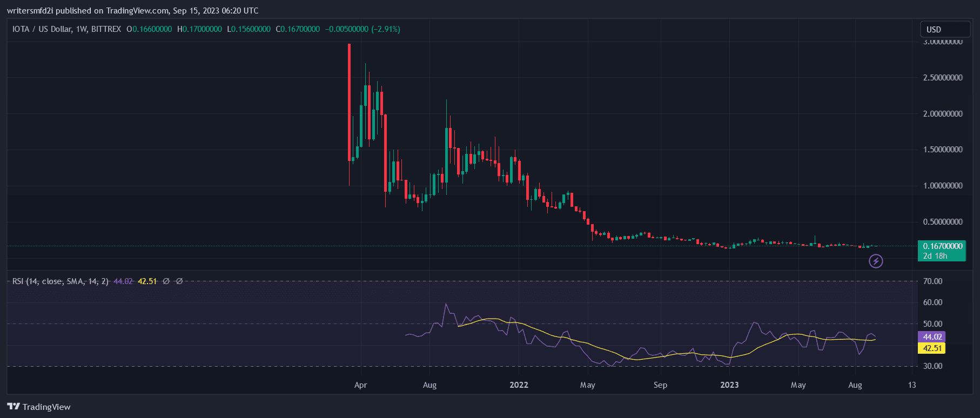Viewport: 980px width, 418px height.
Task: Click the 2022 label on the time axis
Action: click(x=519, y=385)
